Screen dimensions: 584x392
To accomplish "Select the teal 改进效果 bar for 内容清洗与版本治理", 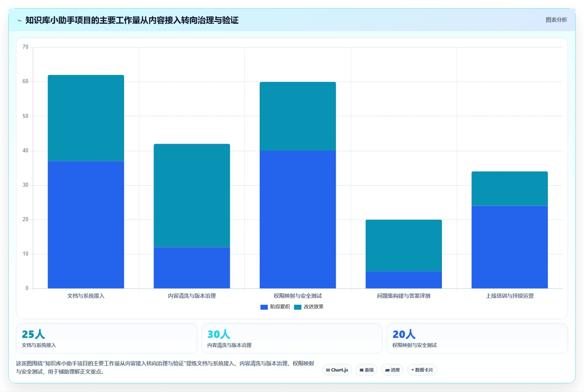I will pyautogui.click(x=192, y=195).
